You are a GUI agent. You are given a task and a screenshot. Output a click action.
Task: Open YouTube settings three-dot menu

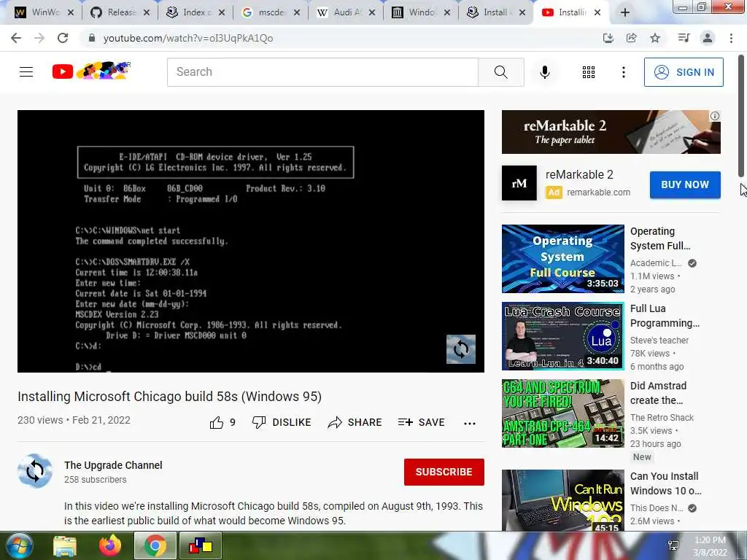pos(623,72)
